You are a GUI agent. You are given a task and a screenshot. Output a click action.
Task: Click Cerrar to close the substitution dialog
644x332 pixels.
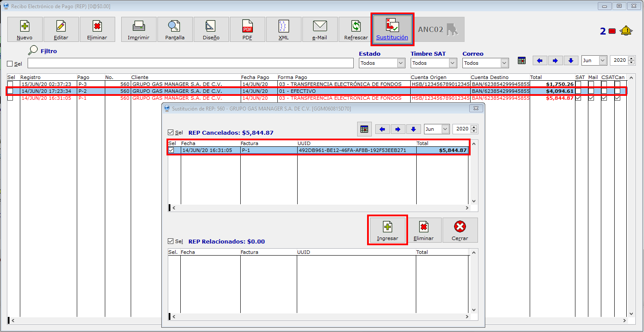[460, 230]
